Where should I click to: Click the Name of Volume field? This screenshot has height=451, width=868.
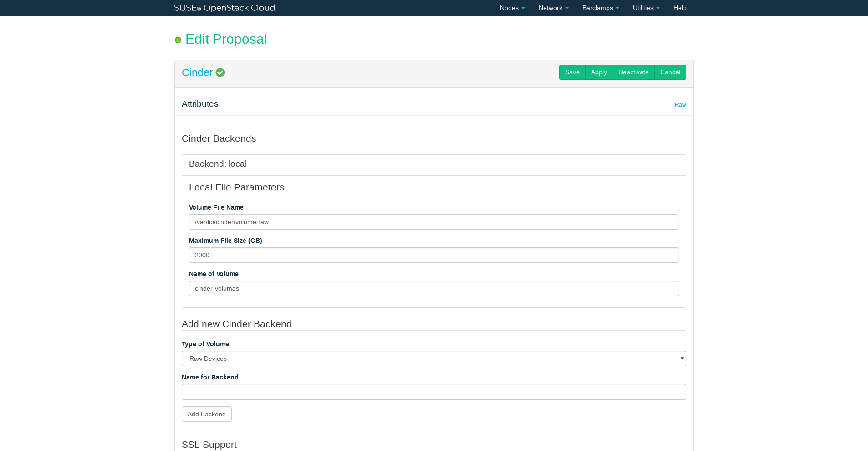(434, 288)
